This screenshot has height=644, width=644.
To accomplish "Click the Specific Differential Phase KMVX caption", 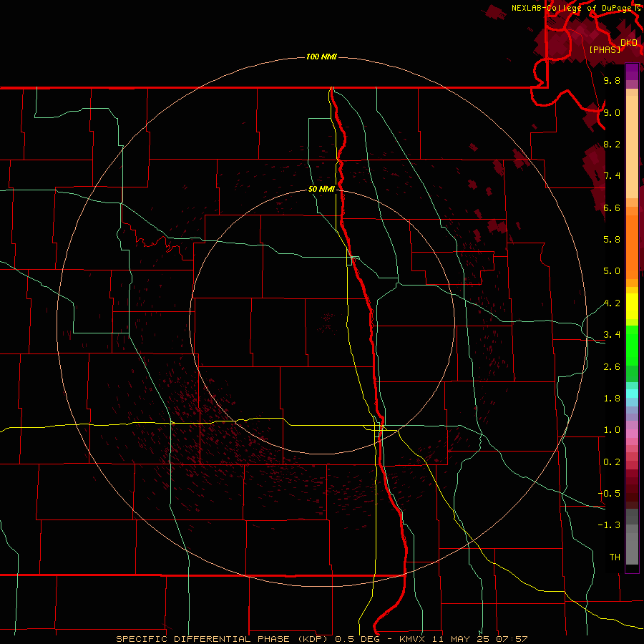I will pyautogui.click(x=321, y=639).
